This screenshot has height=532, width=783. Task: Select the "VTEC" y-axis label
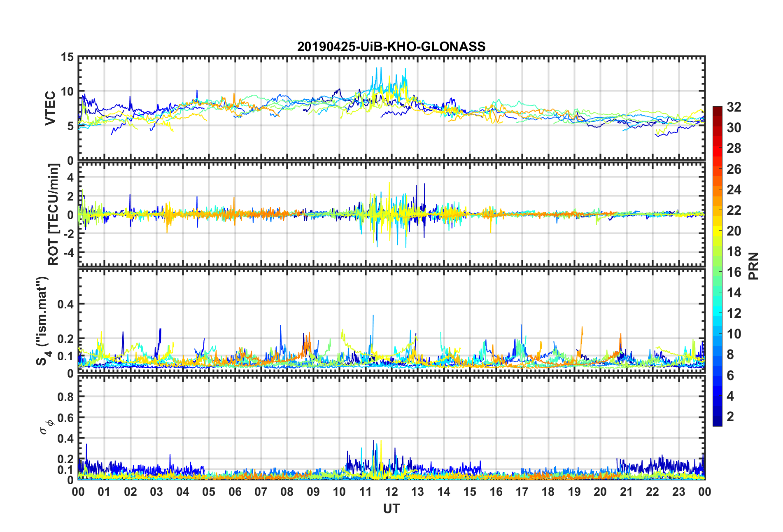click(x=50, y=108)
